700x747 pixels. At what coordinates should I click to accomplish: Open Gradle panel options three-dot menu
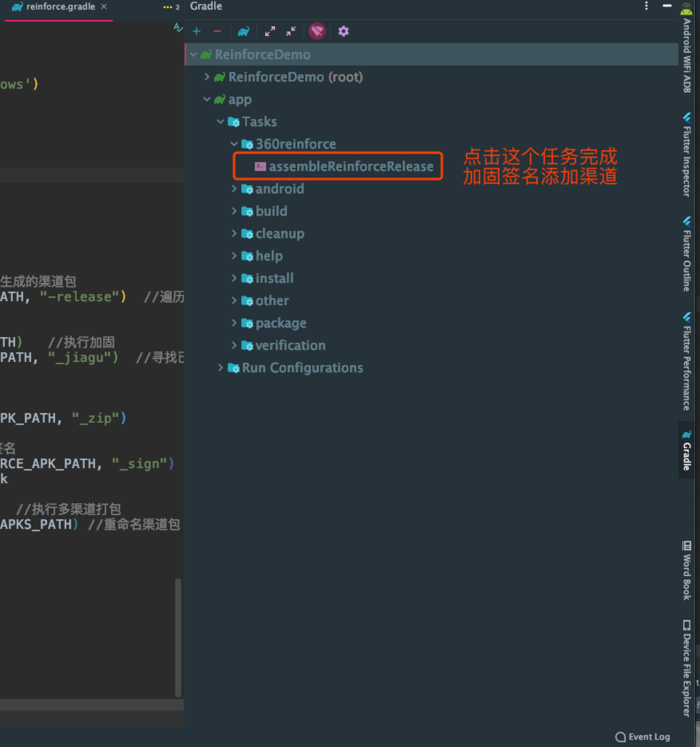[646, 6]
